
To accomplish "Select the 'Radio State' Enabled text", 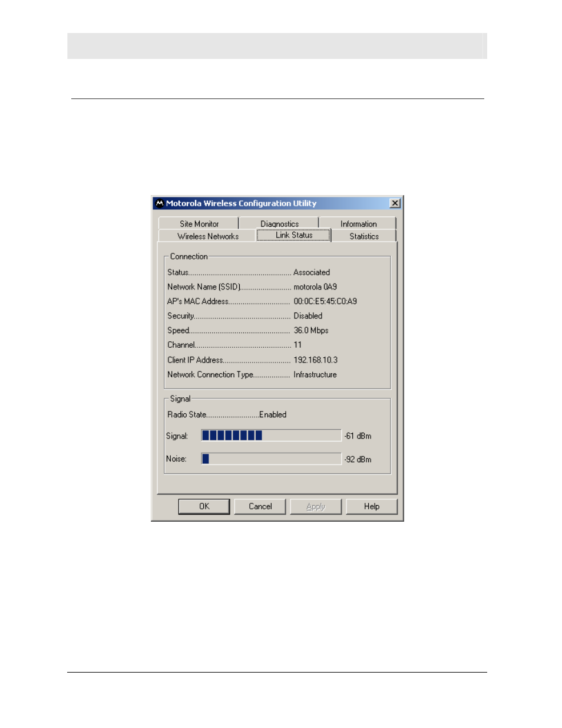I will click(273, 415).
